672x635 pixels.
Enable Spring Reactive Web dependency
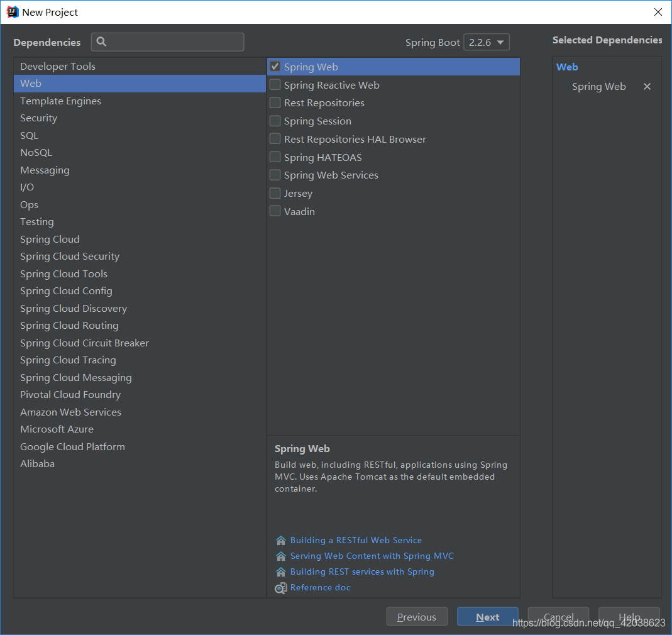point(275,85)
